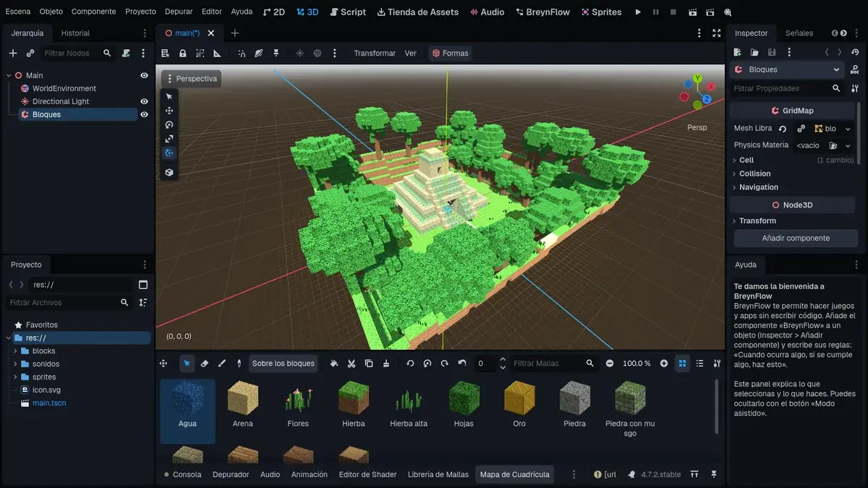Run the project with the play button

(x=638, y=12)
